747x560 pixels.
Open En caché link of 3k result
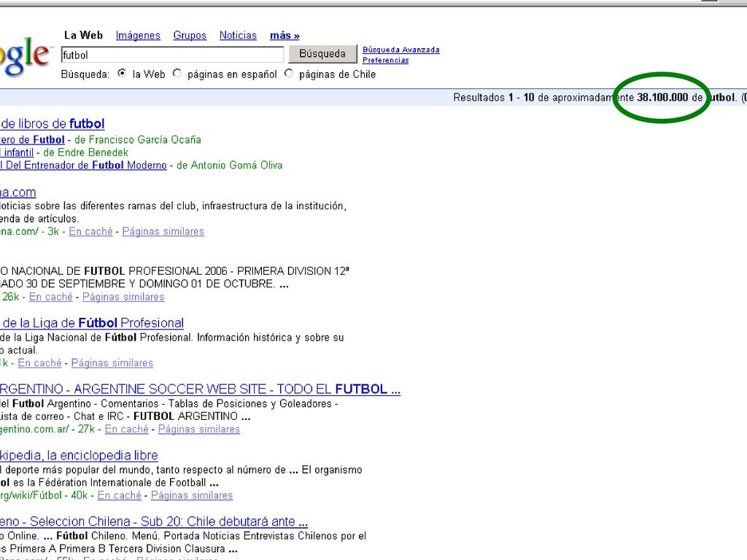[x=90, y=231]
